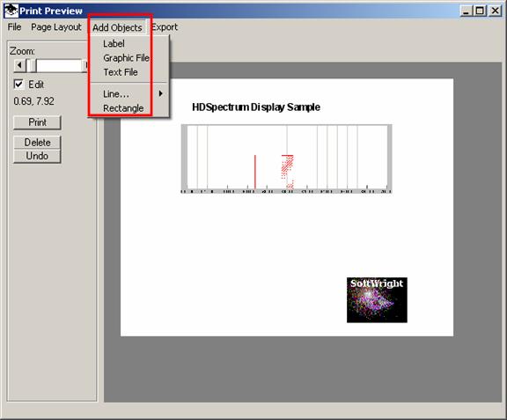Click the Undo button
This screenshot has width=507, height=420.
click(x=37, y=156)
